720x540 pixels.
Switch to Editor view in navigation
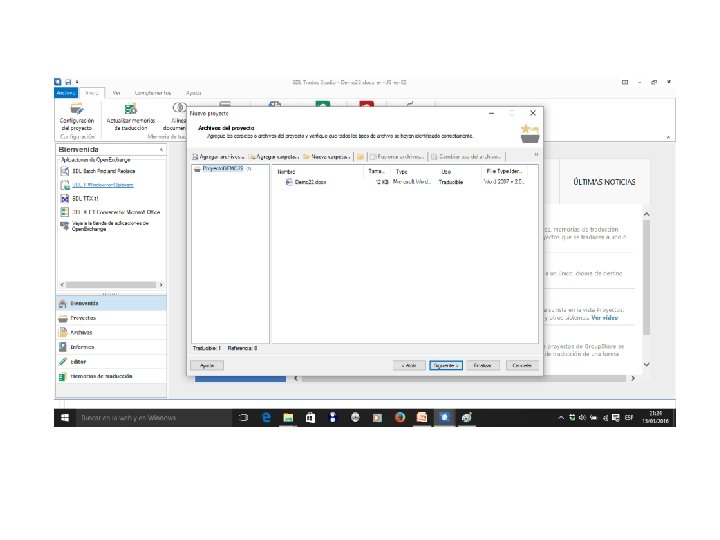point(111,362)
